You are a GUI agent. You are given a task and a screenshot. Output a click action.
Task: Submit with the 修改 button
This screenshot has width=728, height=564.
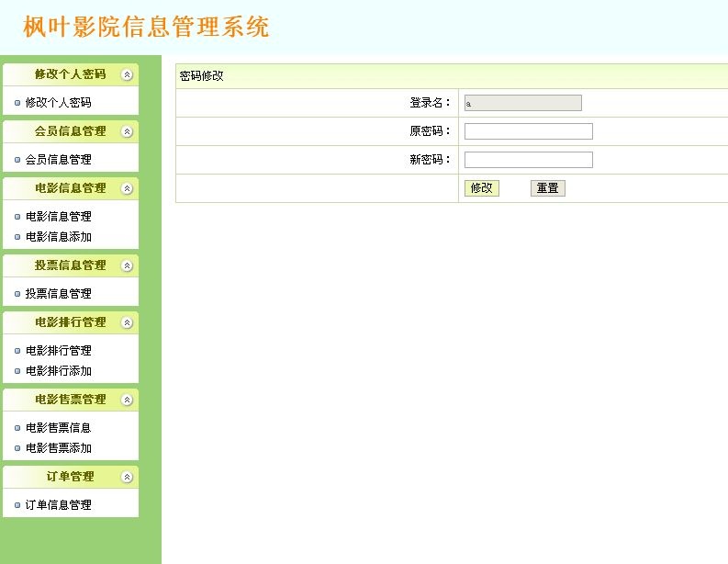pos(481,188)
